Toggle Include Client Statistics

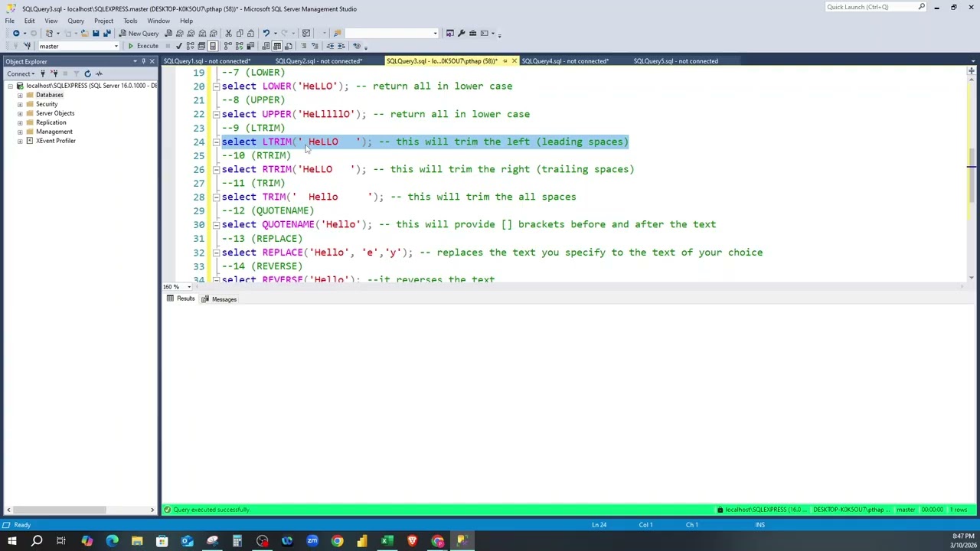coord(250,46)
